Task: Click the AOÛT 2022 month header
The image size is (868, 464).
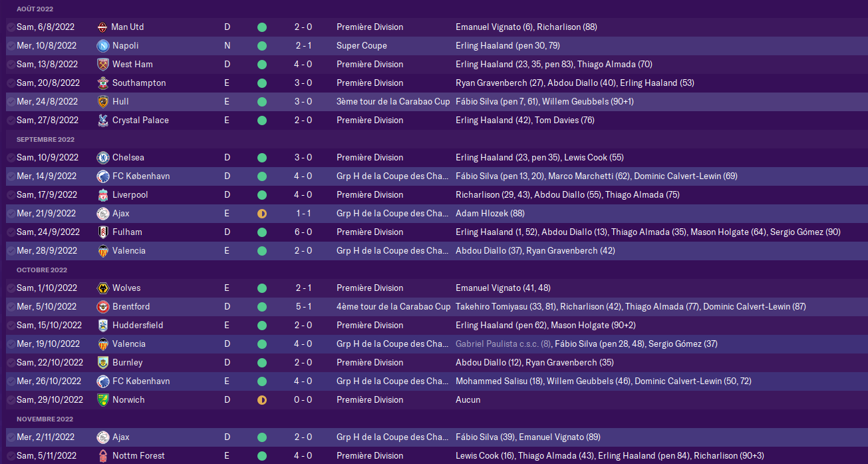Action: (35, 9)
